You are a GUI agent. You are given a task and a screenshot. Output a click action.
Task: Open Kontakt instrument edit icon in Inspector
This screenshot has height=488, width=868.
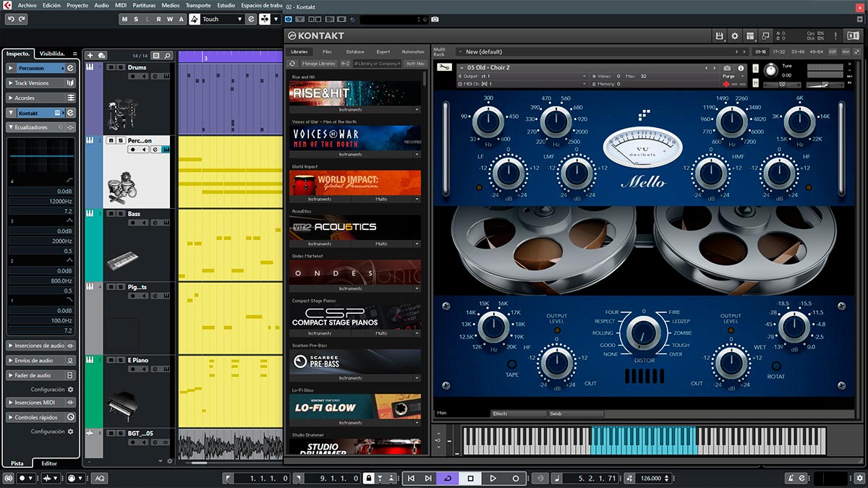click(71, 113)
